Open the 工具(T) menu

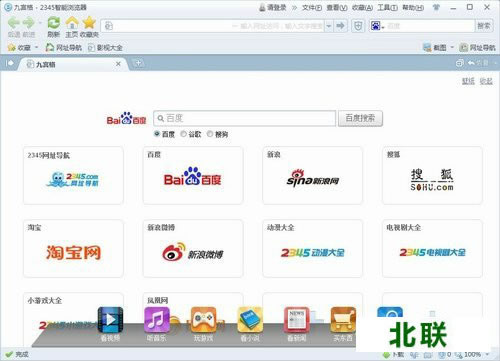[x=387, y=7]
